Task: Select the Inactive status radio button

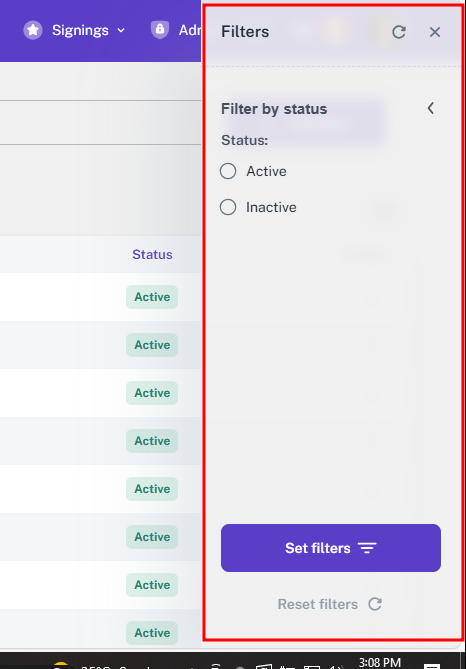Action: click(x=228, y=207)
